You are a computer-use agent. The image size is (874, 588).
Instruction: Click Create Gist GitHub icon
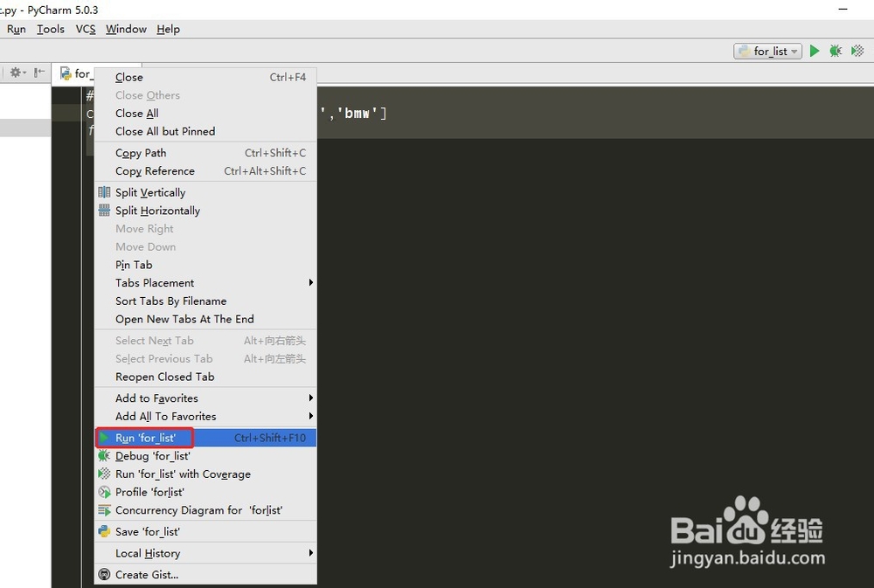click(104, 574)
